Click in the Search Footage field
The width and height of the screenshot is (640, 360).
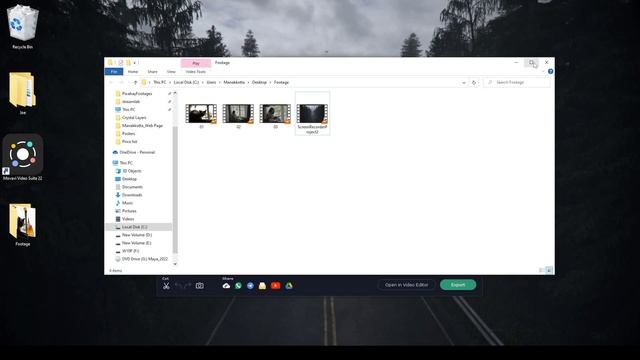tap(517, 82)
